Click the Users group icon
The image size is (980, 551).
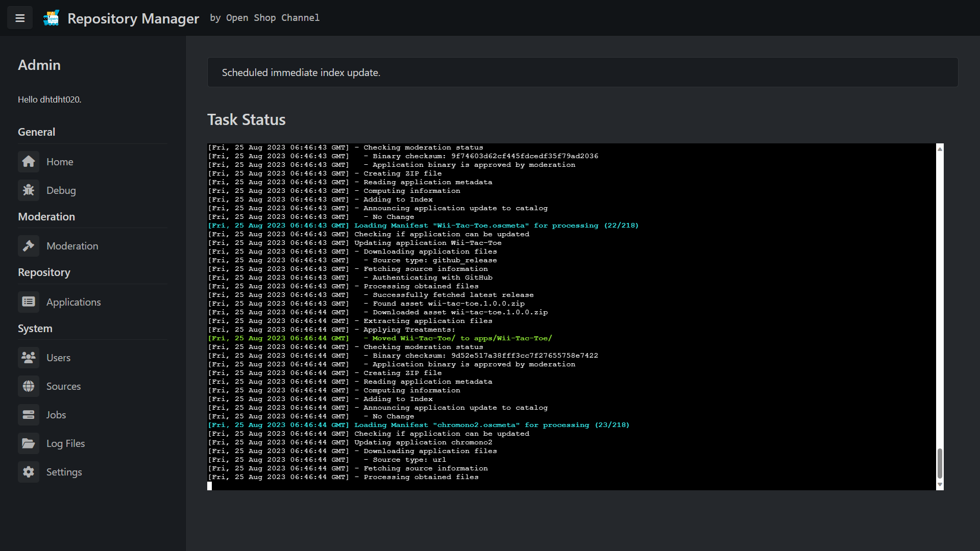coord(29,358)
